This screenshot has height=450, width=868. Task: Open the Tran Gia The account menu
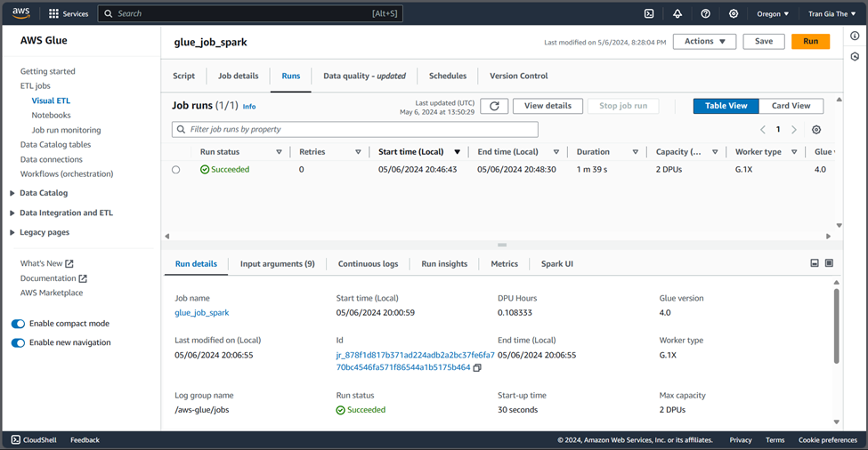coord(831,14)
